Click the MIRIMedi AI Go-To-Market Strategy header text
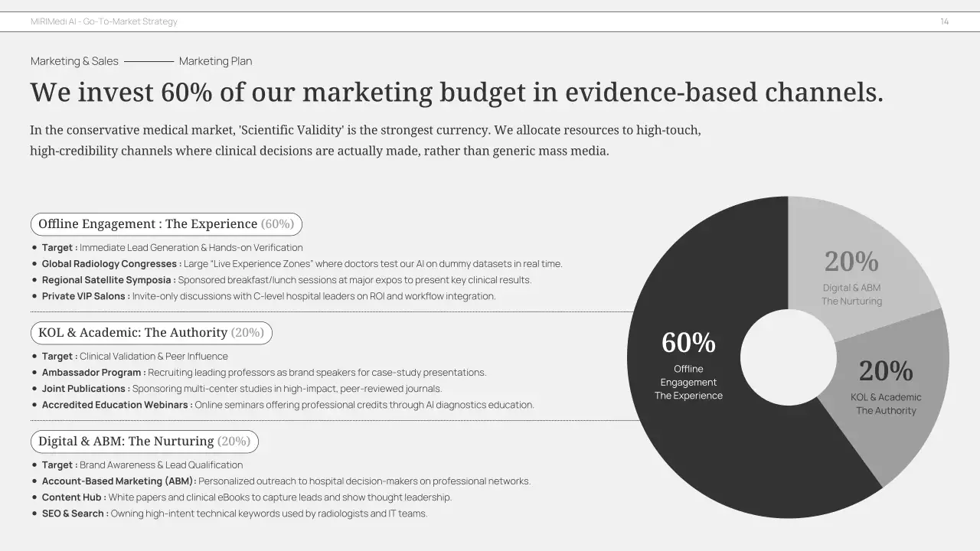980x551 pixels. [x=104, y=21]
